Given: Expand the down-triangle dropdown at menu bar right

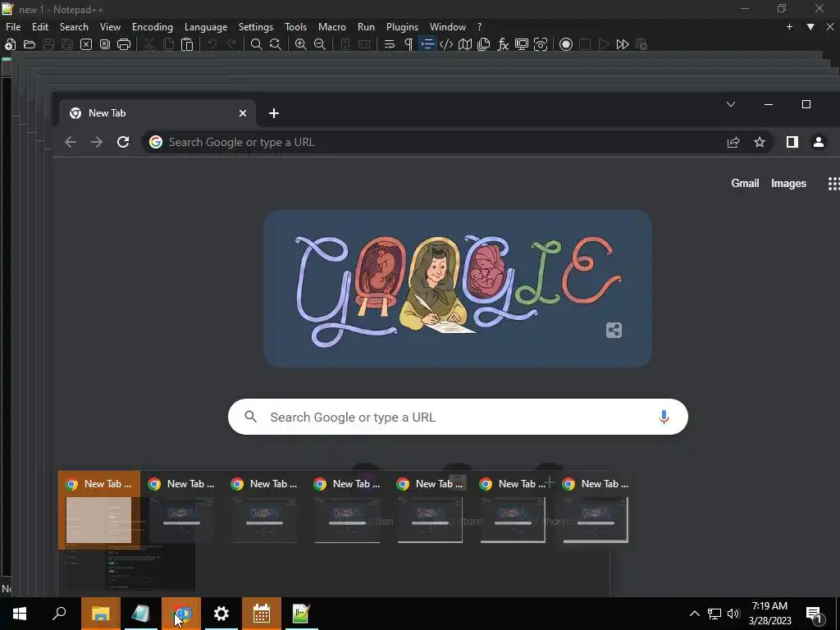Looking at the screenshot, I should pyautogui.click(x=810, y=27).
